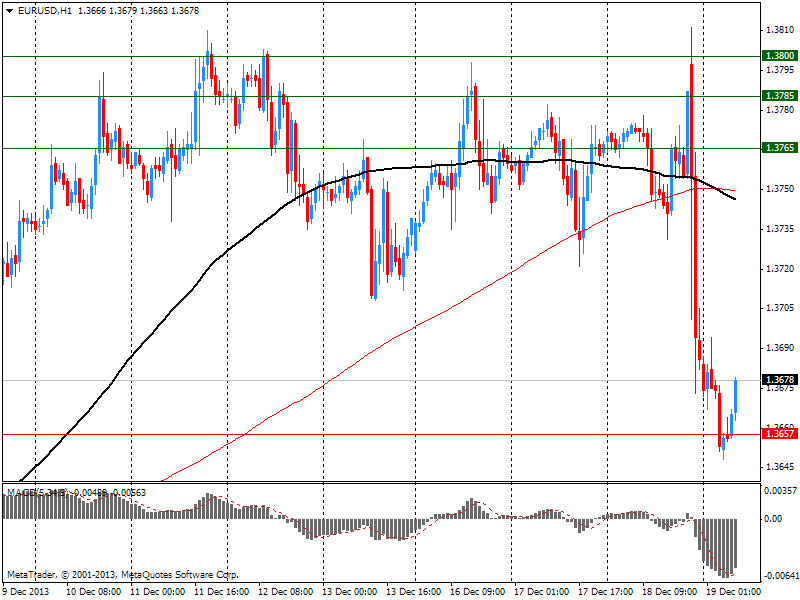Click the MetaQuotes Software Corp. copyright text

pos(123,575)
